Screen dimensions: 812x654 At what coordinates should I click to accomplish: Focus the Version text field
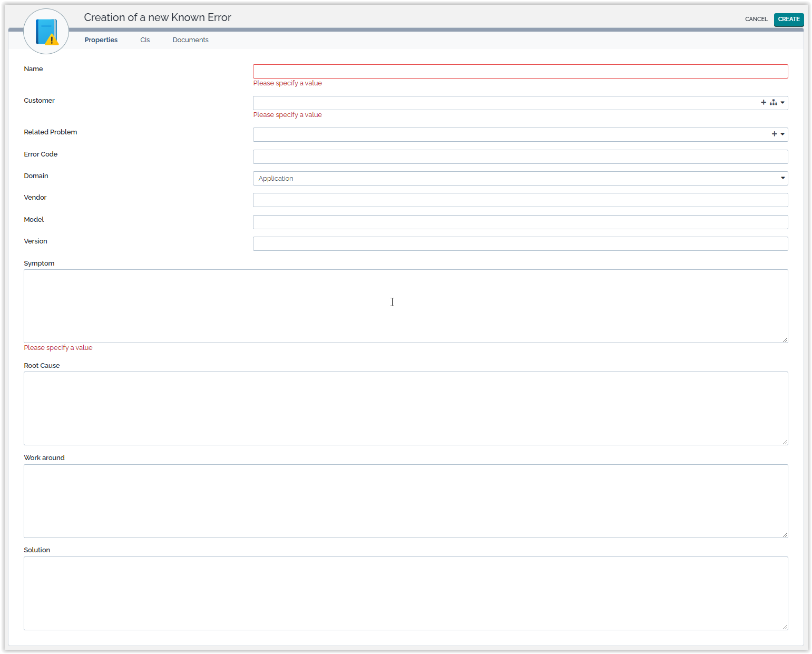(x=520, y=244)
